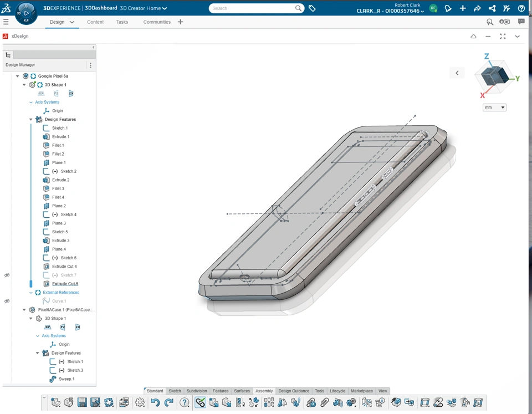
Task: Open the mm units dropdown
Action: 494,108
